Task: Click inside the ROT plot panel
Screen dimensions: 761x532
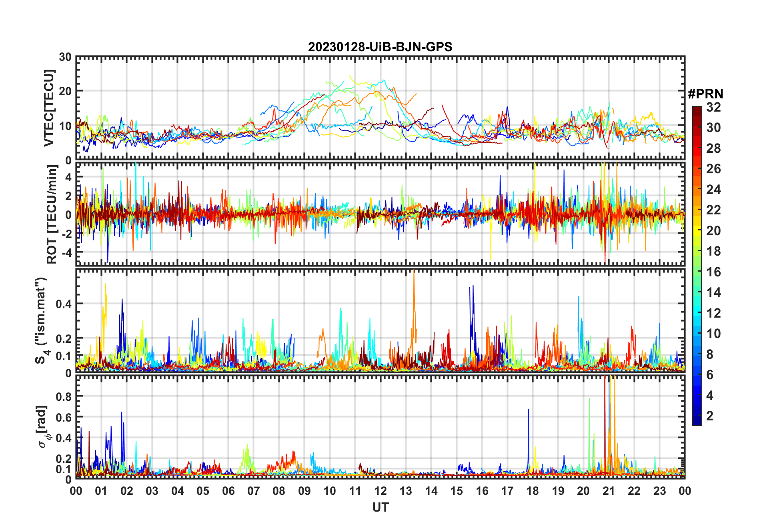Action: pyautogui.click(x=380, y=214)
